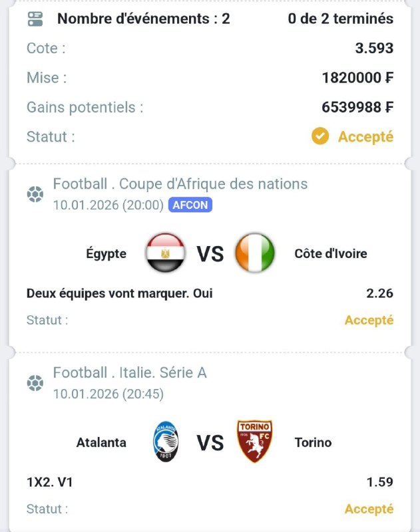Tap the Atalanta club crest
The height and width of the screenshot is (532, 420).
[165, 442]
